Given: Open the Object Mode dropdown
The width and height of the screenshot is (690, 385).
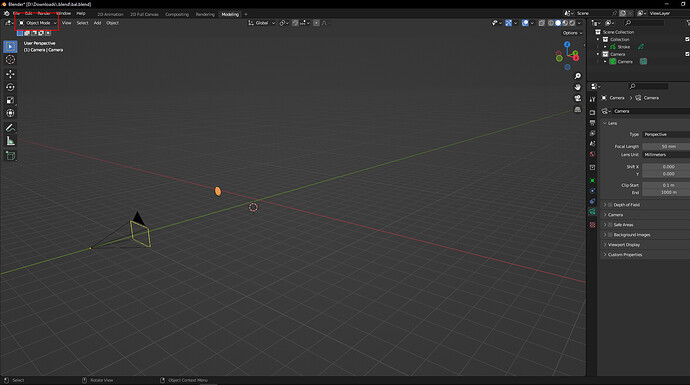Looking at the screenshot, I should point(37,23).
